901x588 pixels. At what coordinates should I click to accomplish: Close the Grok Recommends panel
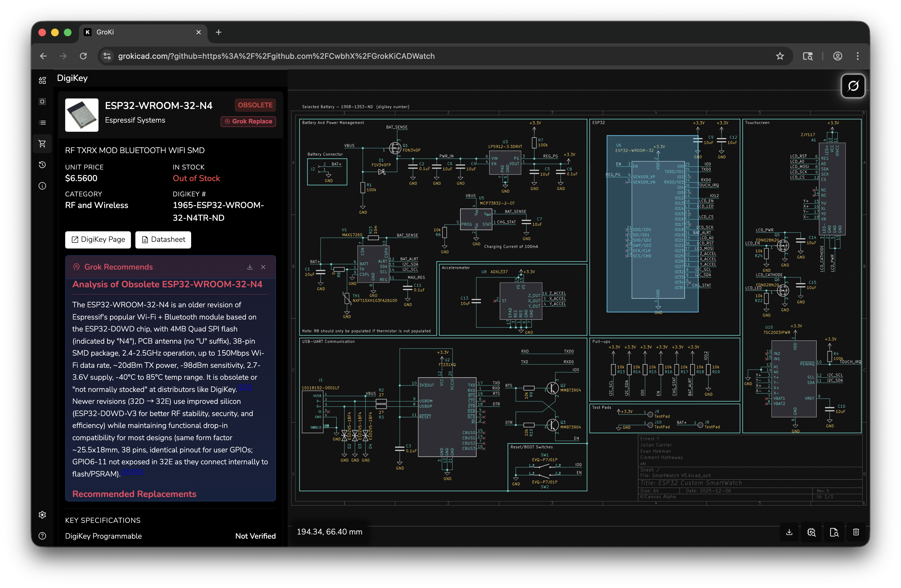[264, 267]
